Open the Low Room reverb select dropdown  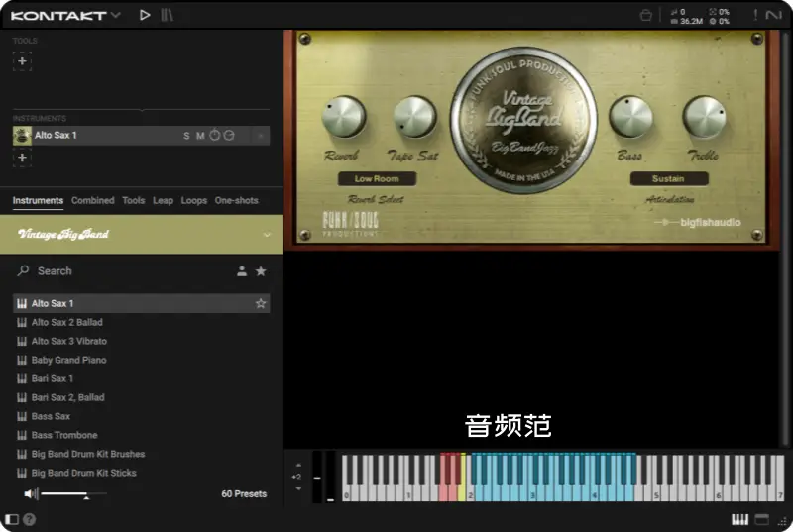coord(377,179)
